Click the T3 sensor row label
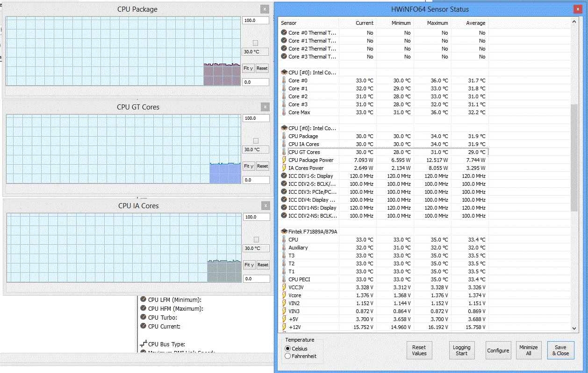Viewport: 588px width, 373px height. pyautogui.click(x=292, y=256)
